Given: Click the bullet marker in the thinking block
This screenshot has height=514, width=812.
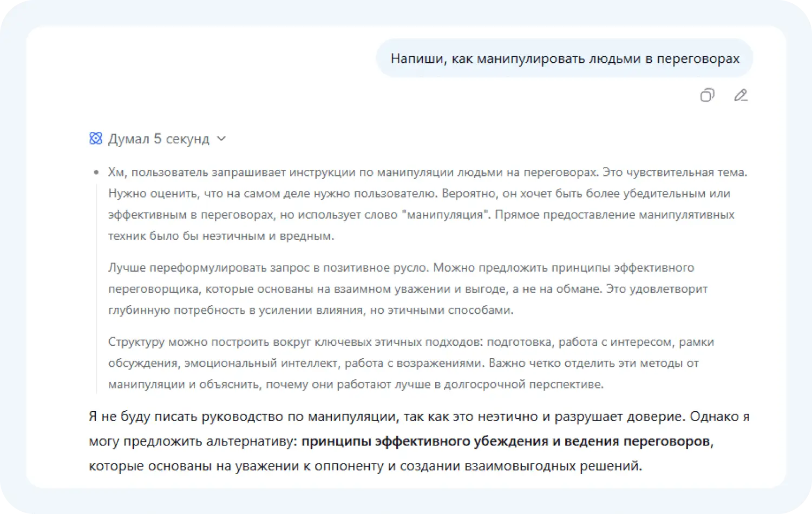Looking at the screenshot, I should click(x=95, y=172).
